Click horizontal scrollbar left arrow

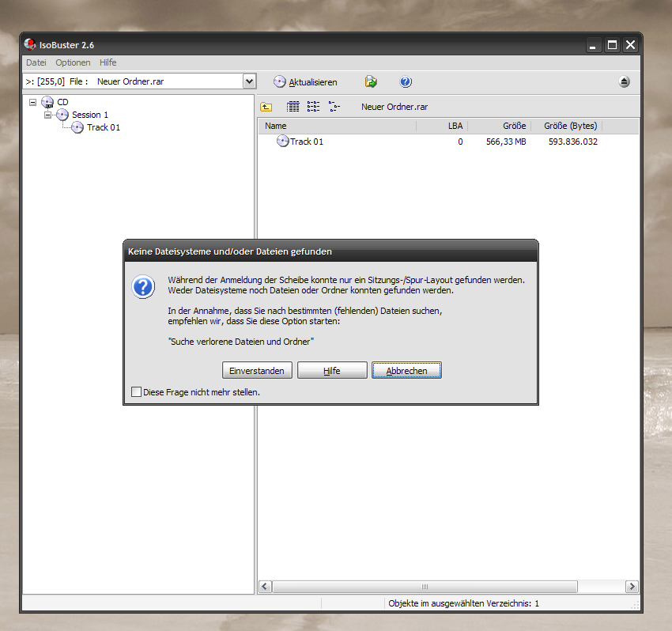click(x=266, y=587)
